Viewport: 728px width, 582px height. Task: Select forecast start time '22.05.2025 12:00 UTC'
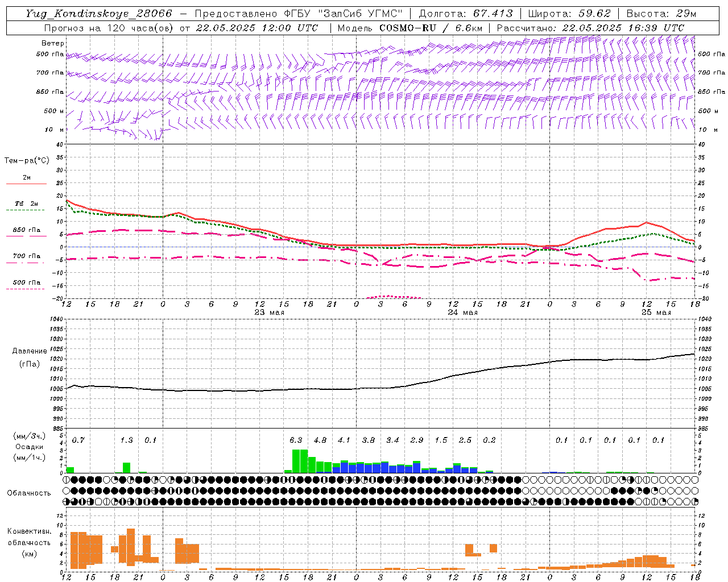(x=256, y=28)
